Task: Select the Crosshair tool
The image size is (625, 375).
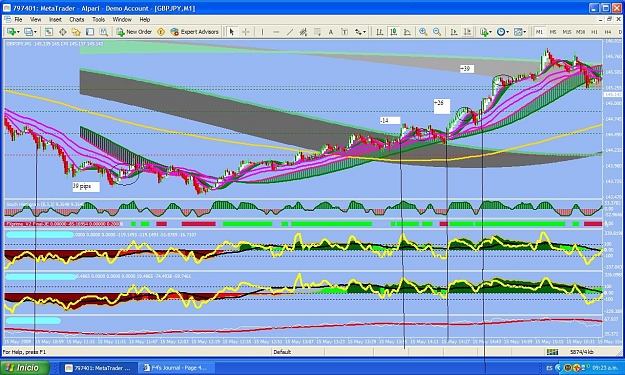Action: (x=246, y=32)
